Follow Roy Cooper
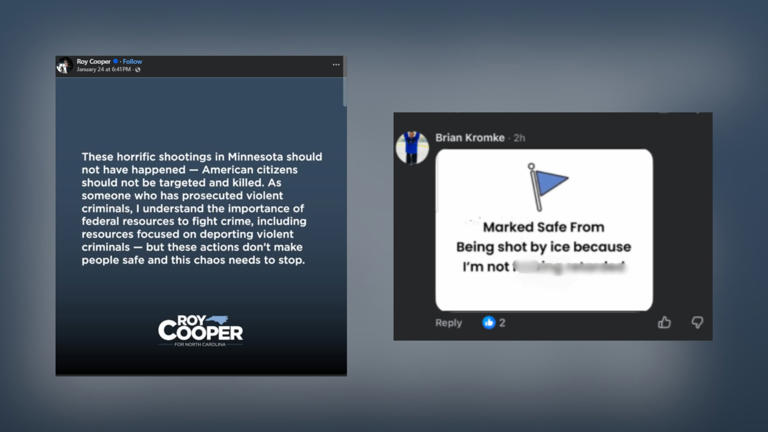 point(132,62)
